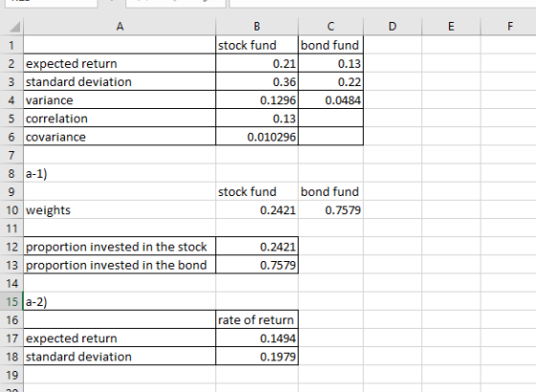536x392 pixels.
Task: Click 'standard deviation' label in row 18
Action: click(x=120, y=357)
